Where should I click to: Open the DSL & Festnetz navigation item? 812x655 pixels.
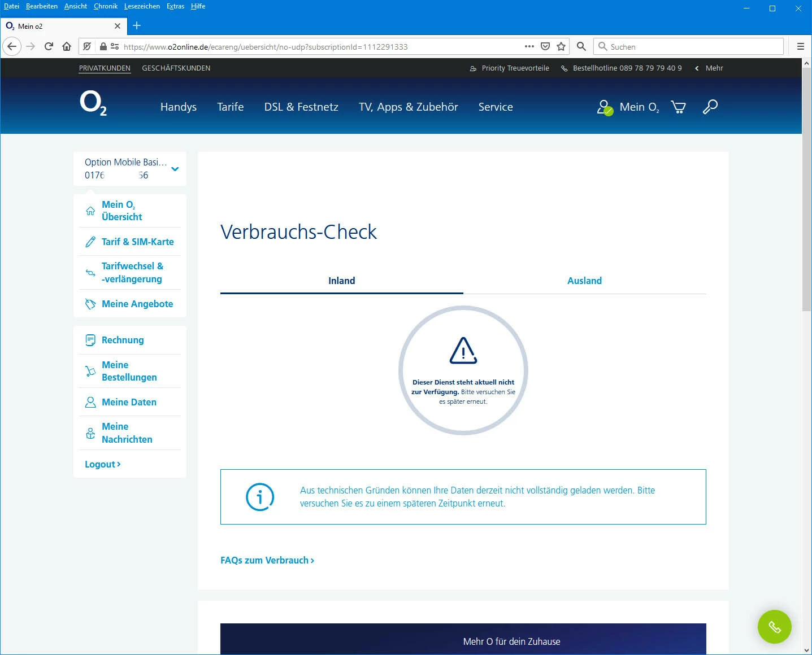[301, 107]
